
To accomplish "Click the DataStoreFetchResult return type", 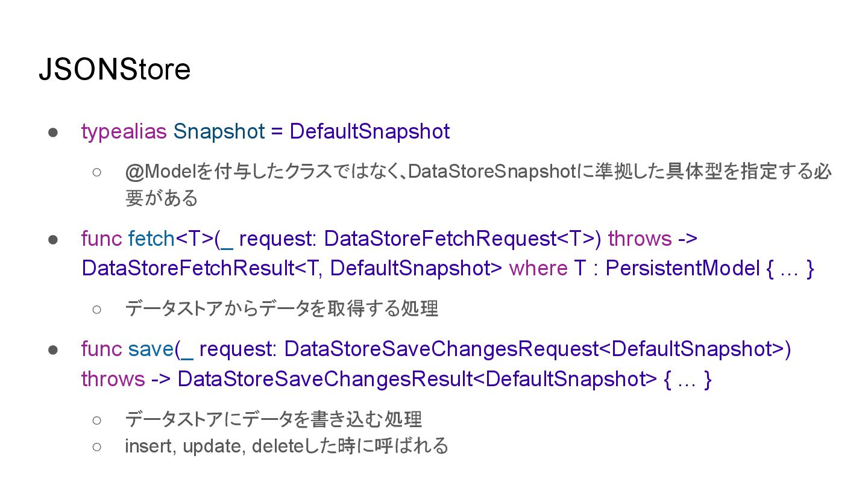I will (188, 268).
